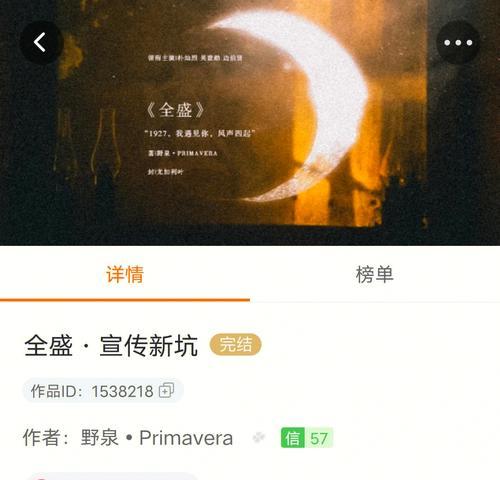
Task: Open the three-dot more options menu
Action: pos(458,42)
